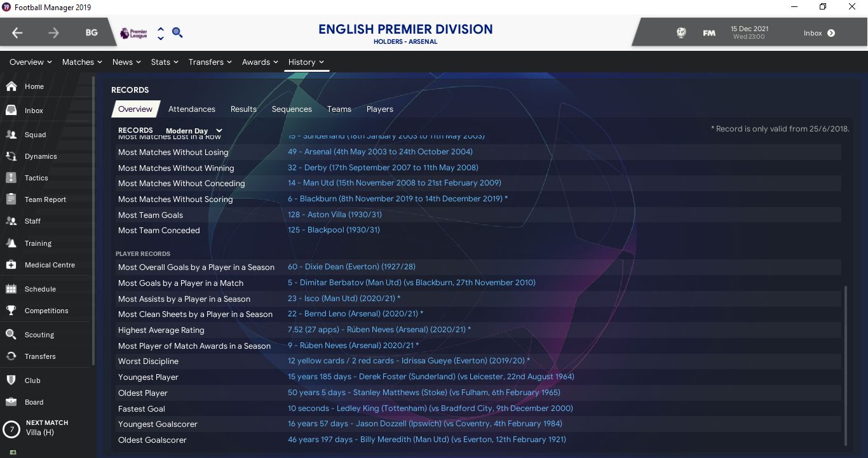
Task: Click Derek Foster youngest player record
Action: coord(431,376)
